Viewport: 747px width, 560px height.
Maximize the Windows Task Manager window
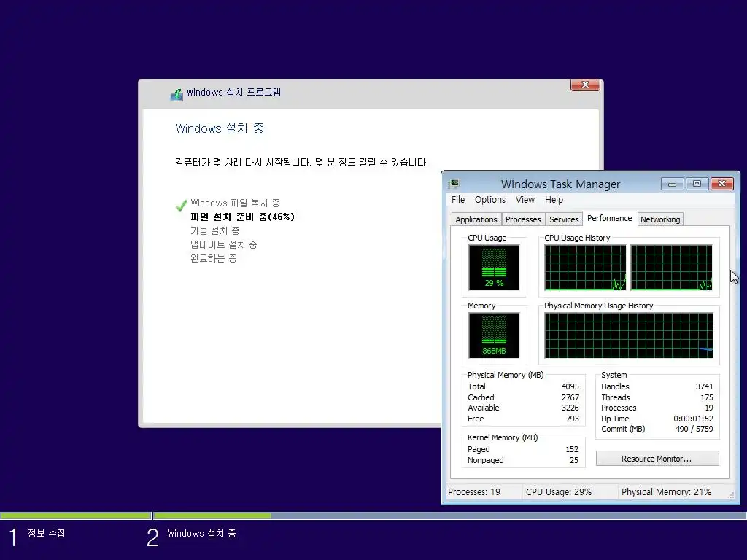tap(697, 184)
